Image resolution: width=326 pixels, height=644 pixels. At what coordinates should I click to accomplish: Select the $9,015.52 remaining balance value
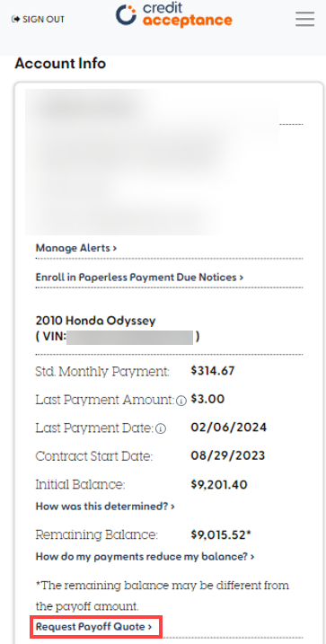tap(221, 534)
